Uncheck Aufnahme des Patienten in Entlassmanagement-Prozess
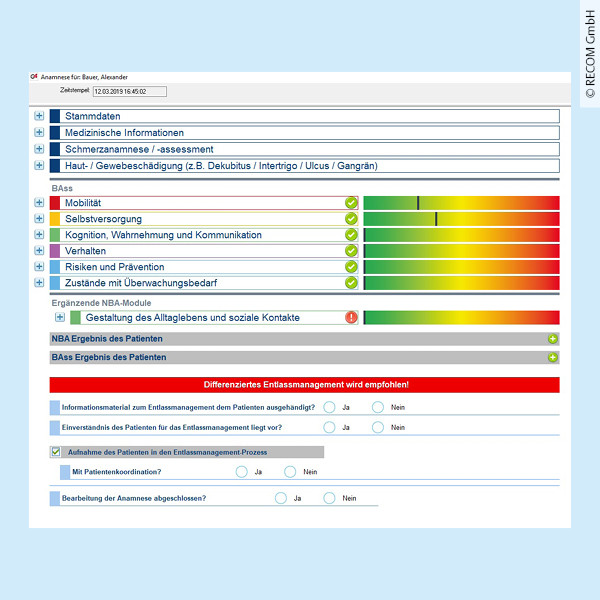Image resolution: width=600 pixels, height=600 pixels. point(56,452)
